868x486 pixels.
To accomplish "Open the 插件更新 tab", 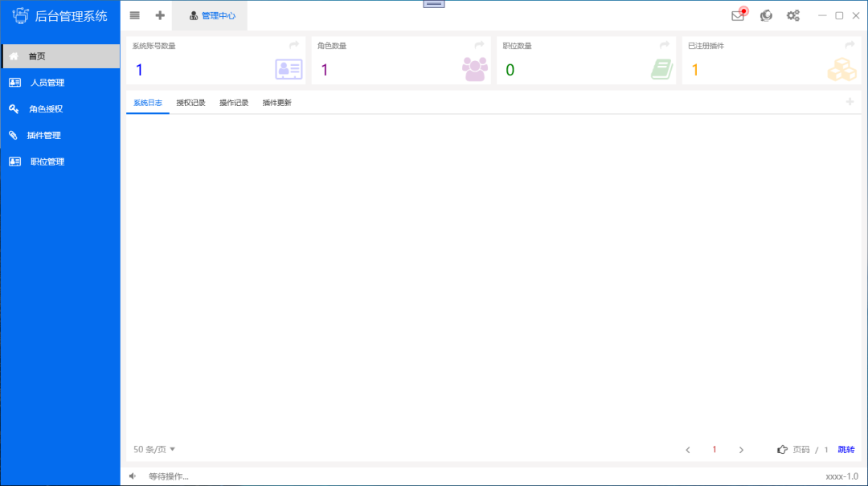I will [x=277, y=103].
